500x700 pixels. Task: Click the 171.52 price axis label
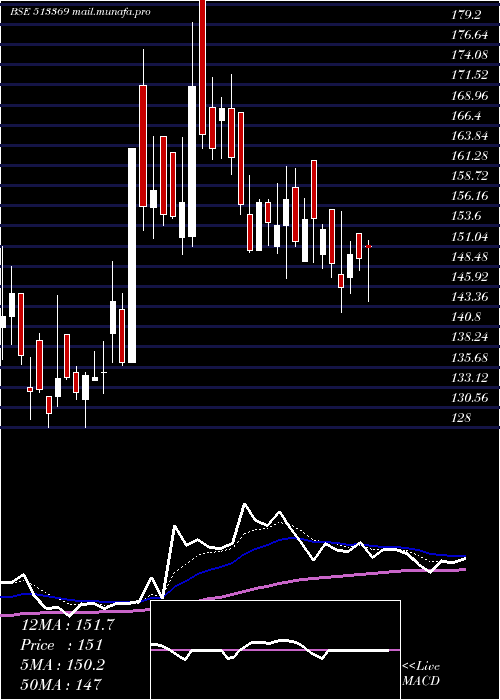[469, 75]
